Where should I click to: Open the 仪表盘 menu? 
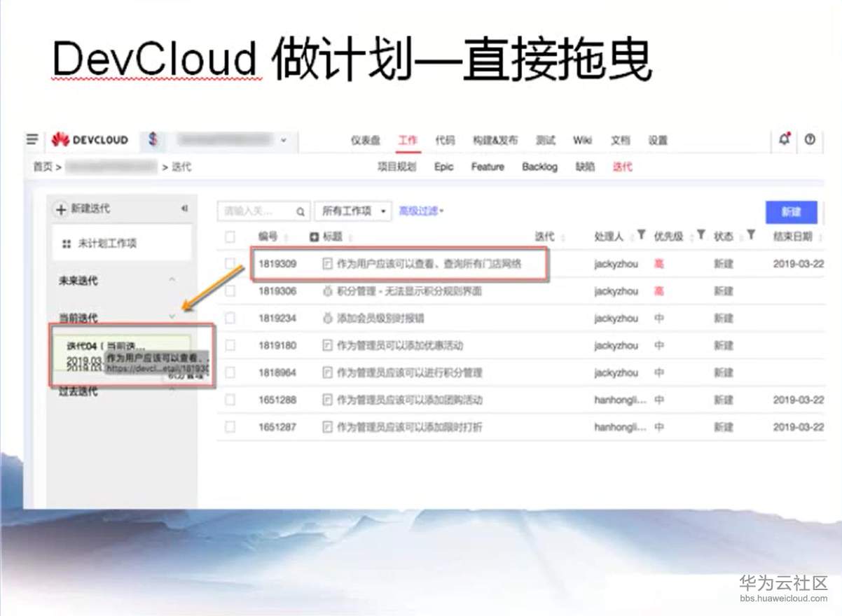click(x=366, y=140)
